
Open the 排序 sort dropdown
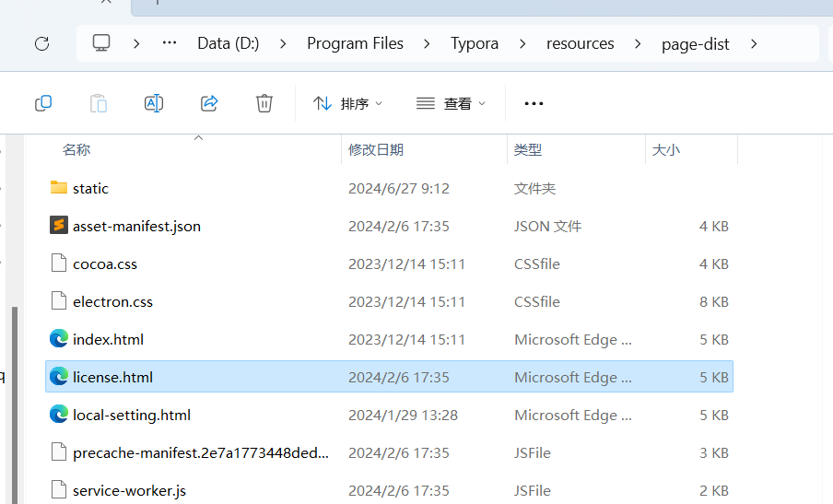click(347, 103)
